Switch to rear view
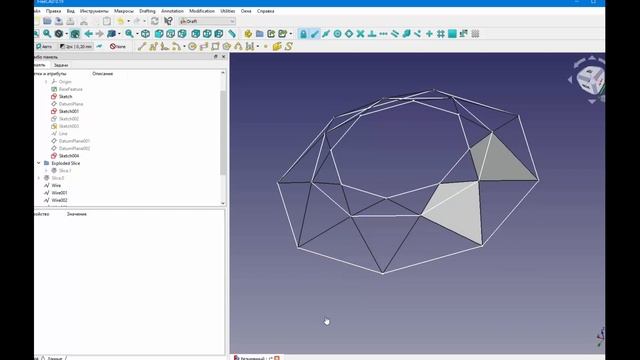This screenshot has width=640, height=360. click(x=196, y=33)
